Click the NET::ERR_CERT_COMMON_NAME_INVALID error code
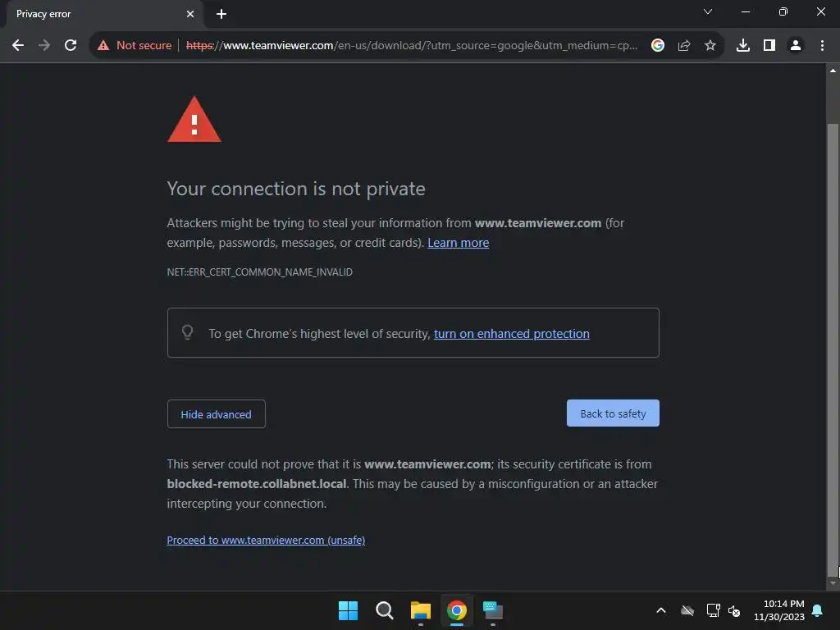The image size is (840, 630). point(259,272)
